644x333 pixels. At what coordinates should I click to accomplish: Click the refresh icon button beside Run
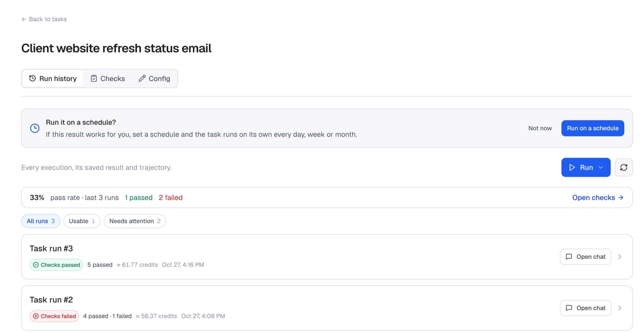tap(623, 167)
